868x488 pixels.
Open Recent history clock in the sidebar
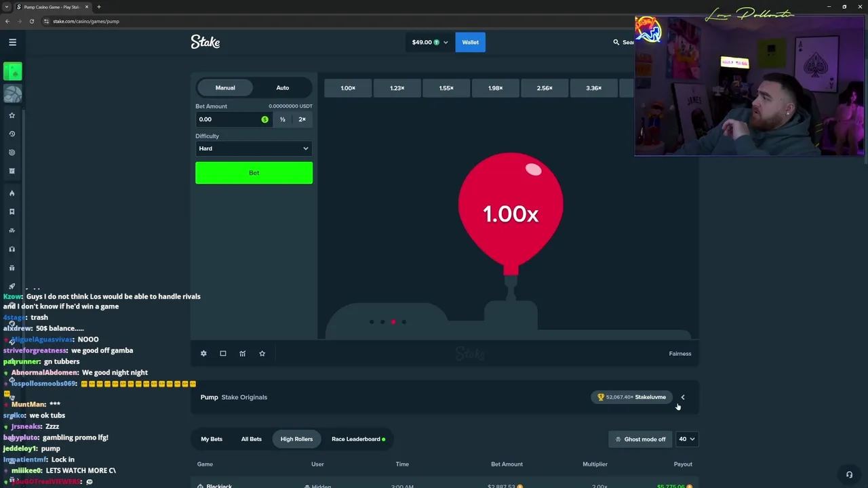coord(12,134)
